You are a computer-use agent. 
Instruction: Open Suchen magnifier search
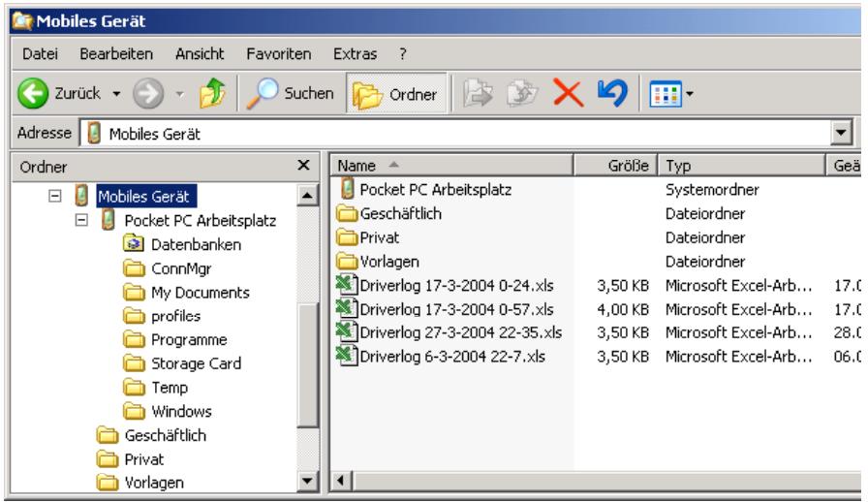coord(291,93)
